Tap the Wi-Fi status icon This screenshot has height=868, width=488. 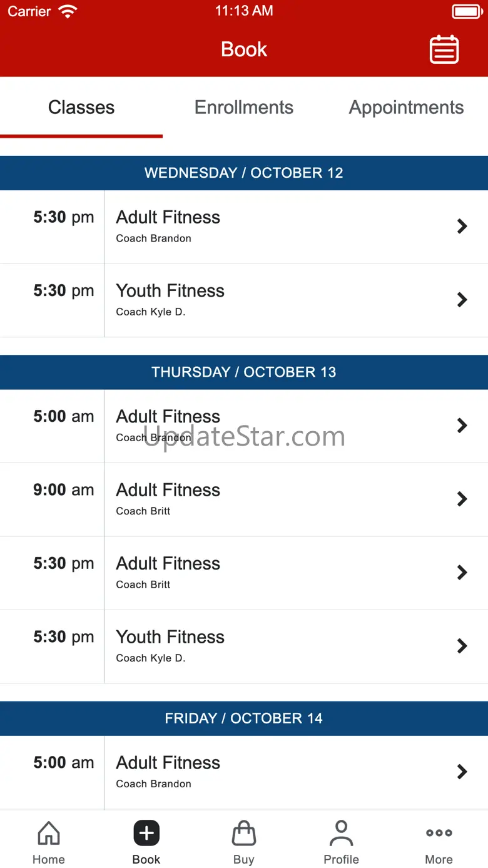67,11
